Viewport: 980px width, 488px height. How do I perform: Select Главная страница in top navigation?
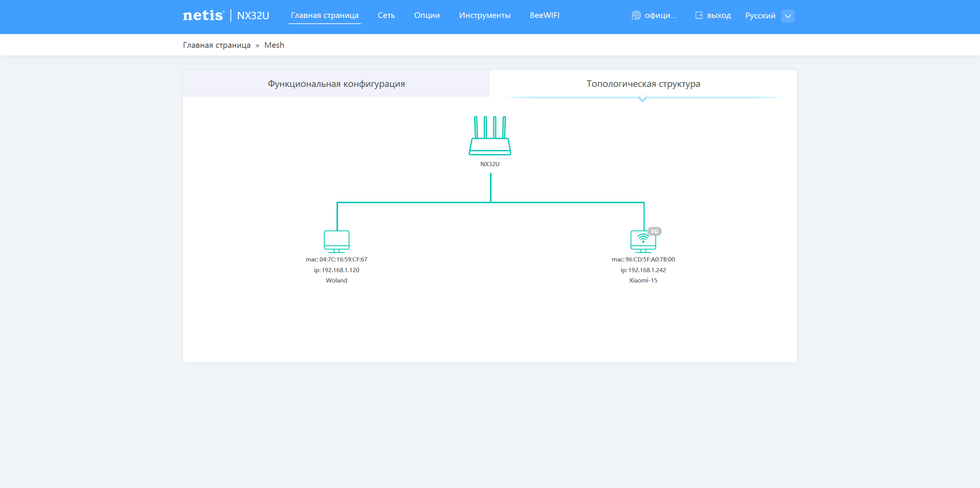(324, 15)
